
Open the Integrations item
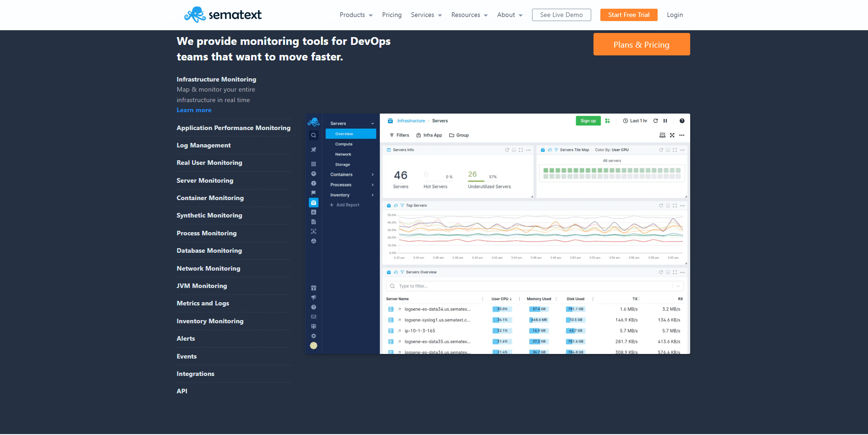pyautogui.click(x=196, y=374)
